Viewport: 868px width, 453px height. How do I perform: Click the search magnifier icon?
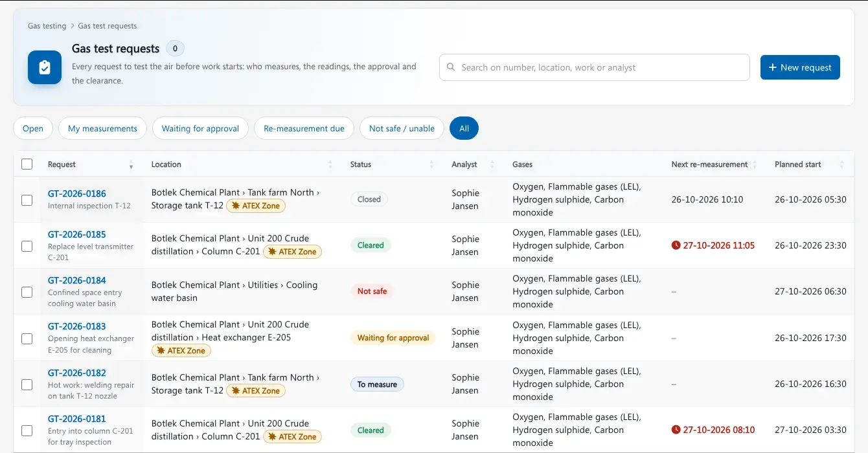451,67
